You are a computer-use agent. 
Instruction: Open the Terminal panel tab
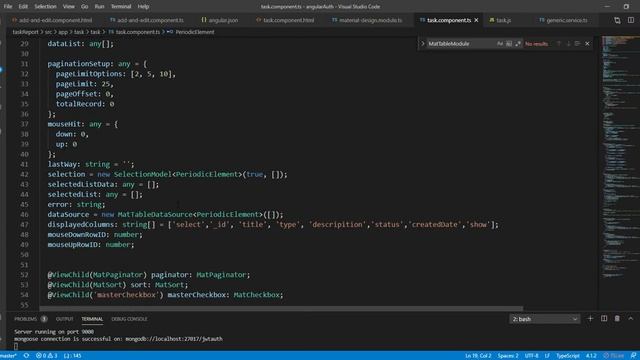92,319
